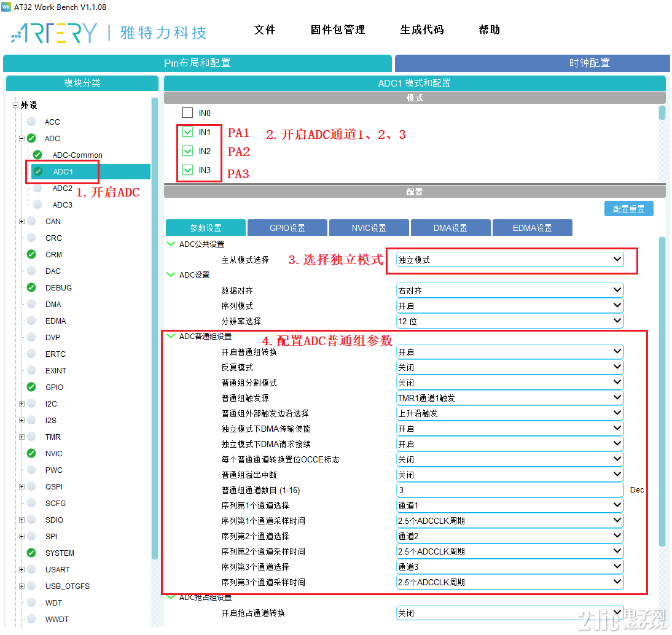Click the grey status circle next to WWDT
Image resolution: width=672 pixels, height=635 pixels.
click(31, 618)
